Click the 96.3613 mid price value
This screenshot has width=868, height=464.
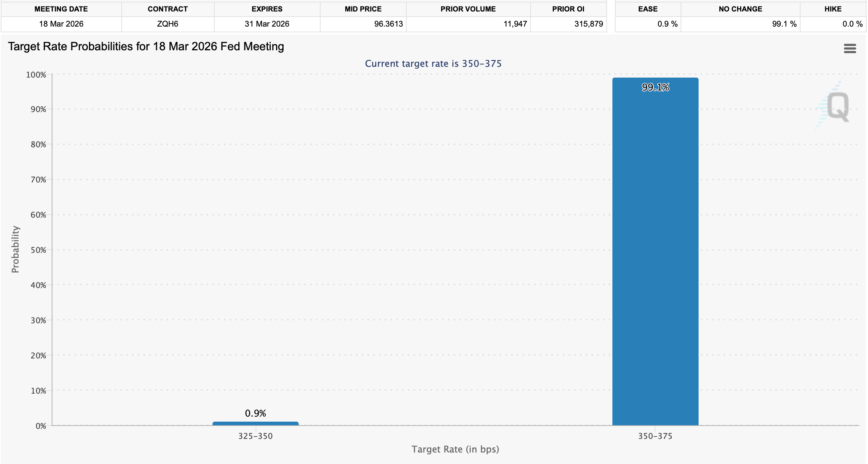388,24
